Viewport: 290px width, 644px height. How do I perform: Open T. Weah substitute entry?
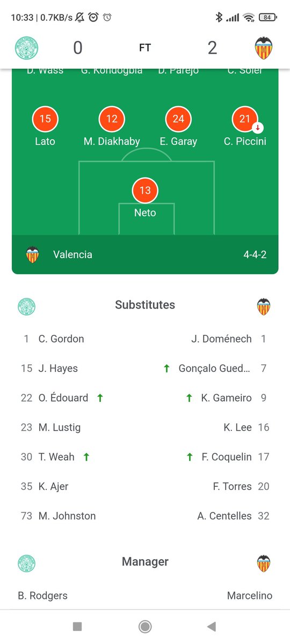click(x=56, y=457)
